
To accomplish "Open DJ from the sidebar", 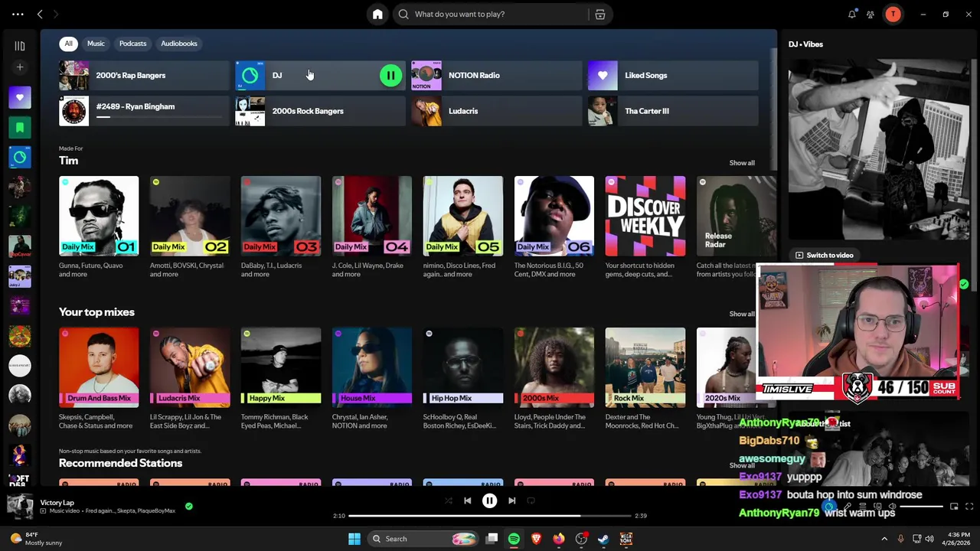I will pos(20,157).
